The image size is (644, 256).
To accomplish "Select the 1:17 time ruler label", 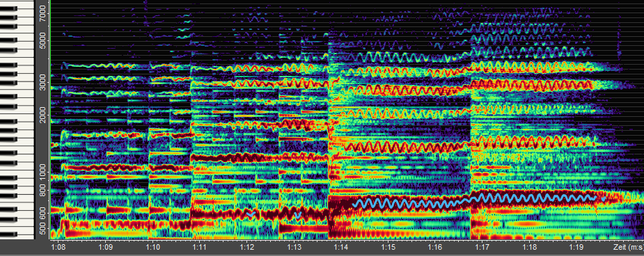I will 482,248.
